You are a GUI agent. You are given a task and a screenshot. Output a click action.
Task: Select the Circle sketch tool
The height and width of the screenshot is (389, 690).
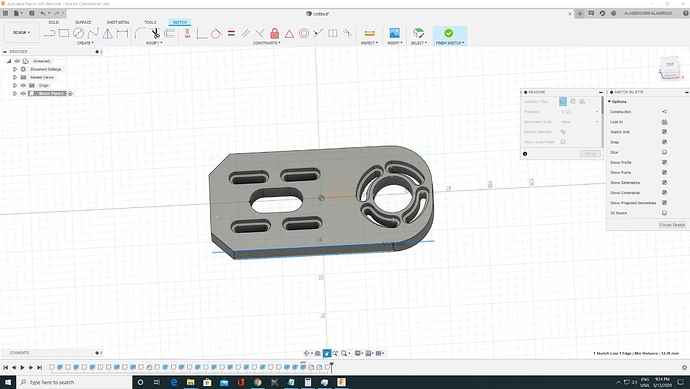click(78, 33)
